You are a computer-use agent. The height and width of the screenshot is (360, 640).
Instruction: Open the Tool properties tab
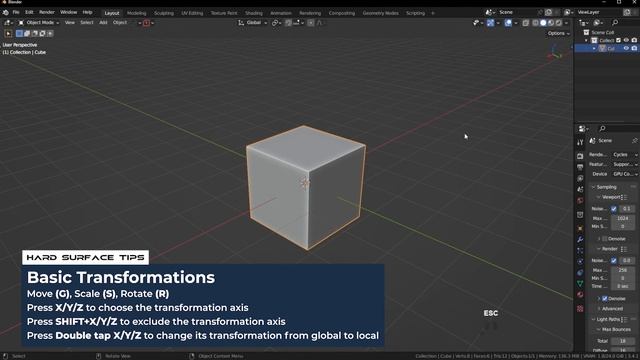tap(580, 142)
